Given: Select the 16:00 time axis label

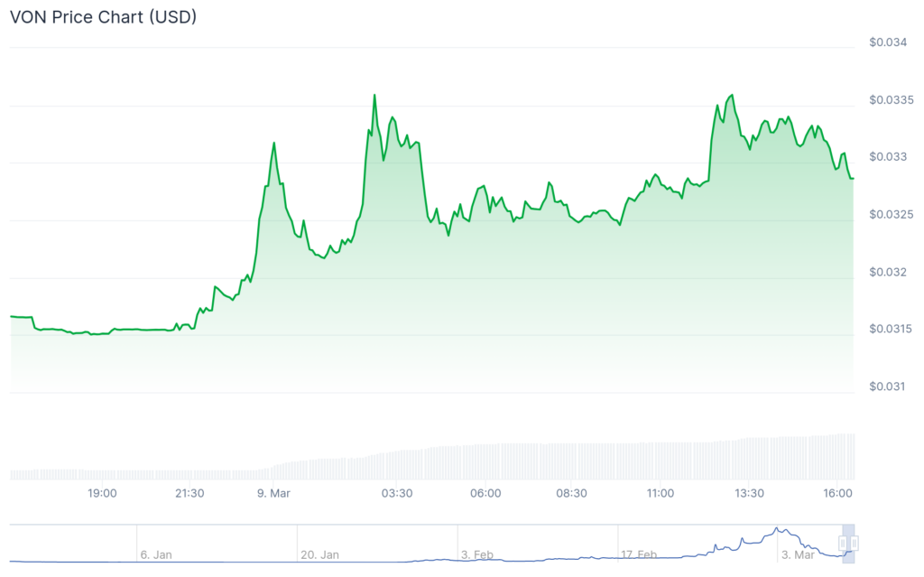Looking at the screenshot, I should coord(838,494).
